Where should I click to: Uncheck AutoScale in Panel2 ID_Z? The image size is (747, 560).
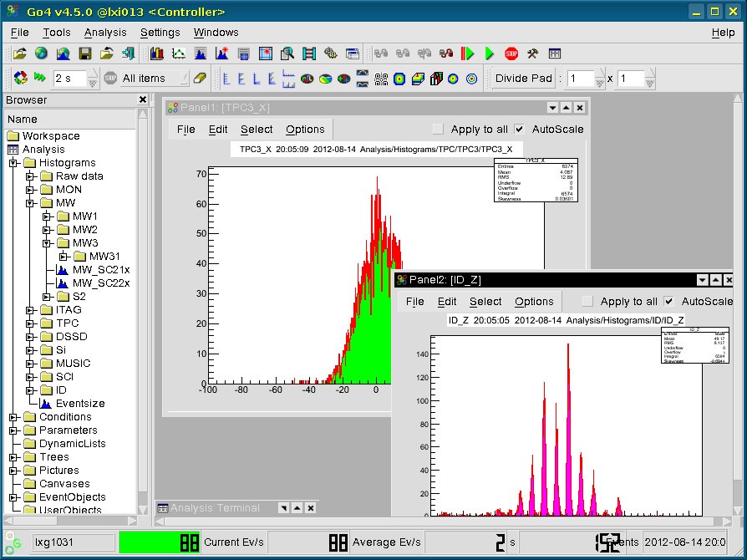click(x=669, y=302)
